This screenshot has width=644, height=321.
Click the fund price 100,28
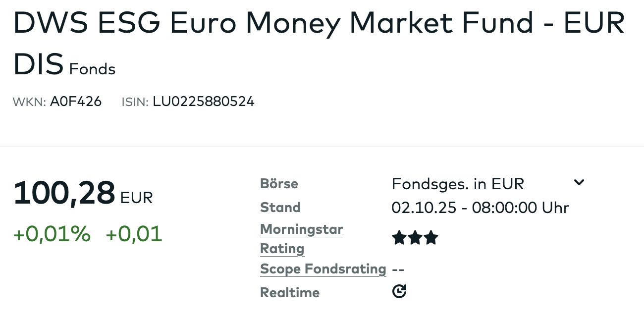pos(64,193)
